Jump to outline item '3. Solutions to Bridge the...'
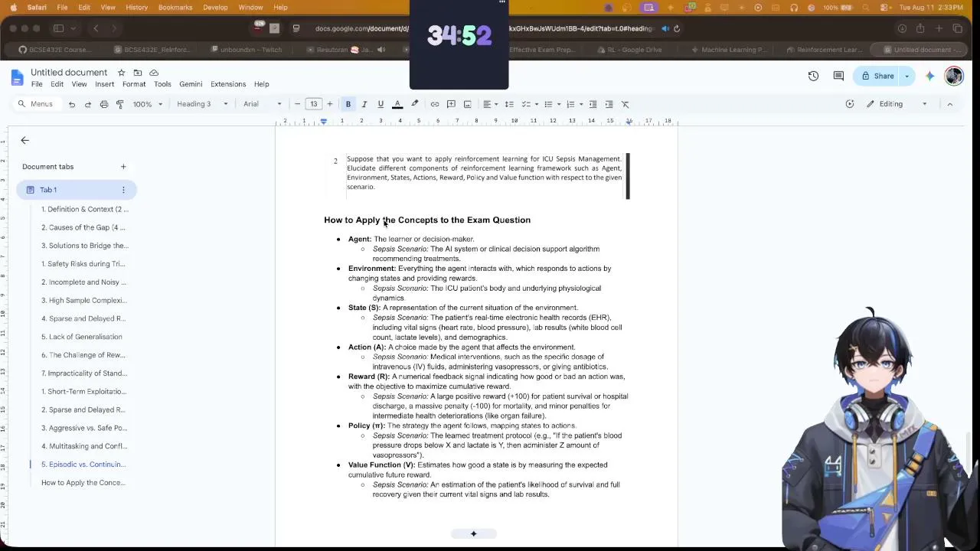Viewport: 980px width, 551px height. coord(85,246)
